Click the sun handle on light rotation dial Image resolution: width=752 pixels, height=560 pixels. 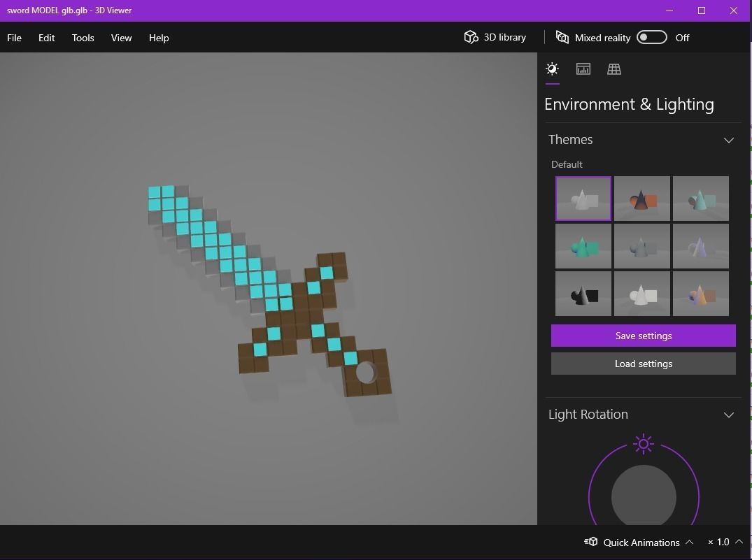(644, 445)
